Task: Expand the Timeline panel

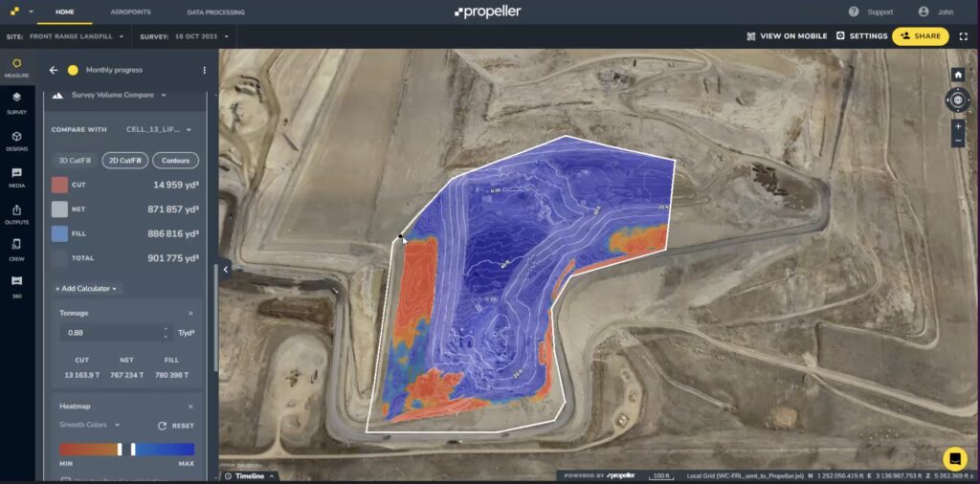Action: coord(249,476)
